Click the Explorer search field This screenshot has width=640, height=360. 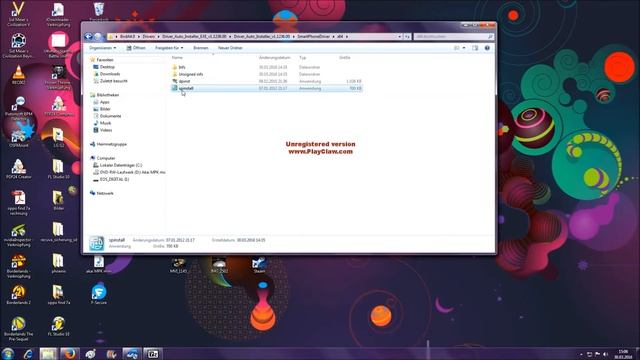point(453,37)
